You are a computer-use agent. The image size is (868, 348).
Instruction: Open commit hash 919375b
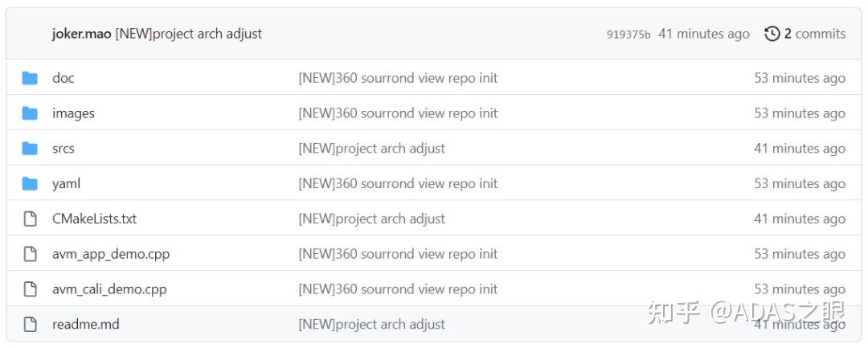(x=628, y=35)
